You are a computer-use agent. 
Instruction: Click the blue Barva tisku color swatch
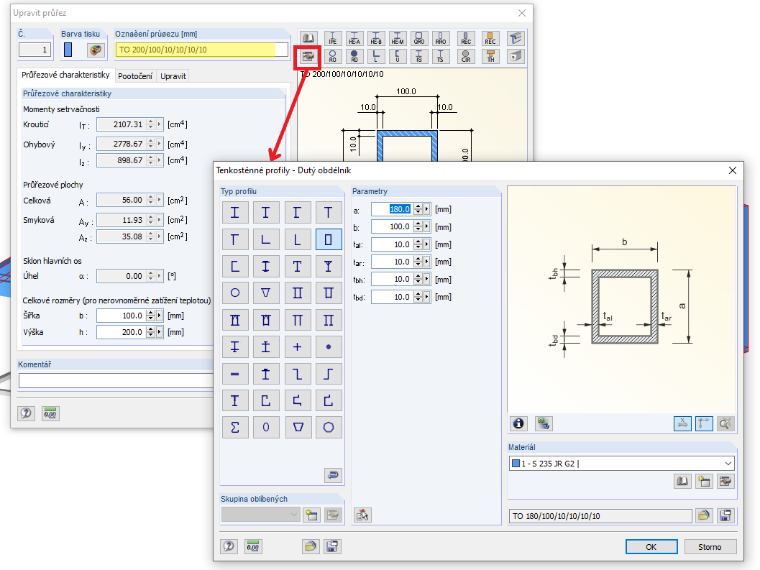tap(68, 49)
